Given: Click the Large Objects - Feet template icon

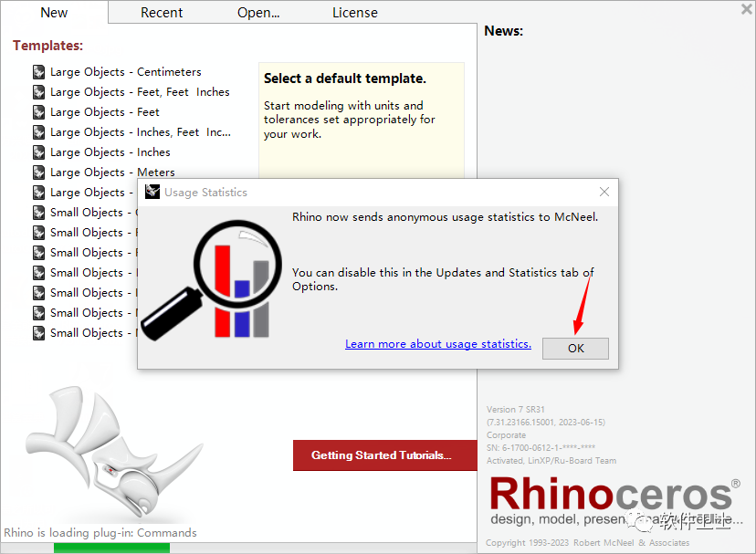Looking at the screenshot, I should coord(38,112).
